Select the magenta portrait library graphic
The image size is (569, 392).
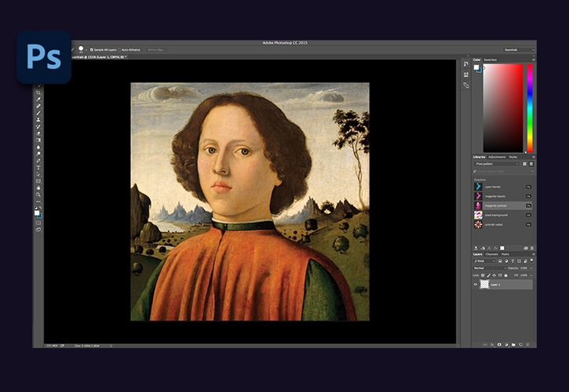tap(502, 205)
